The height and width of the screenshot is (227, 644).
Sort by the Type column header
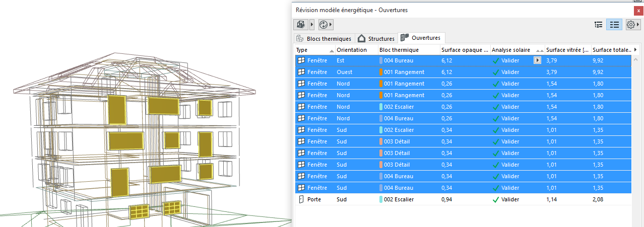(315, 50)
